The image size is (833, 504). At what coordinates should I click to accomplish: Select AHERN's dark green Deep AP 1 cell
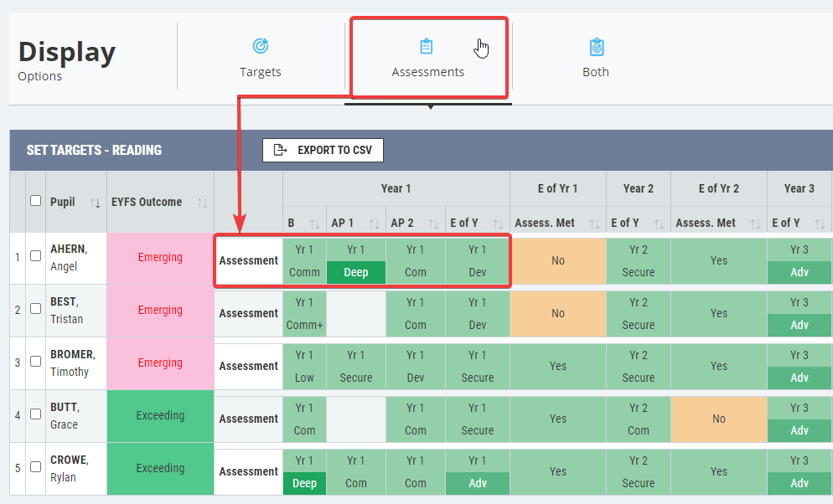coord(356,272)
